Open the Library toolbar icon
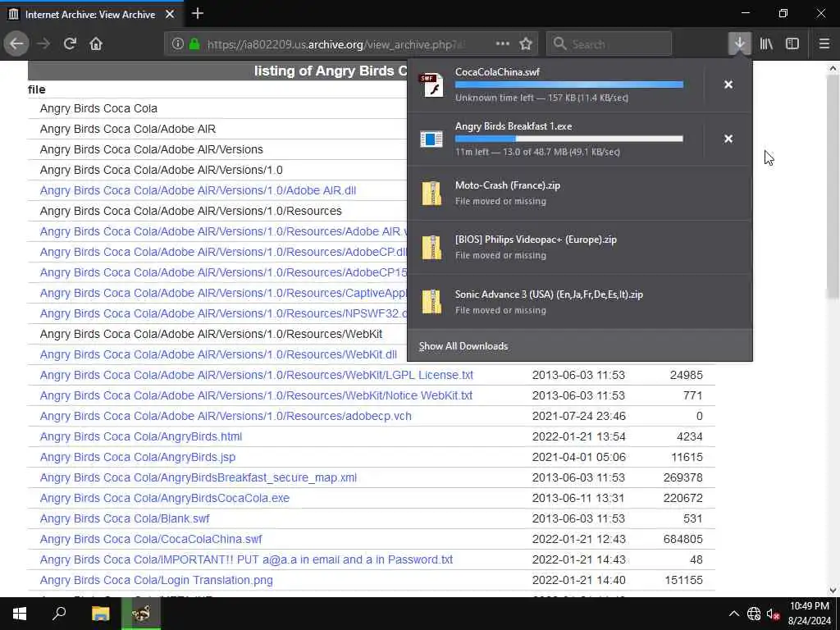 (x=766, y=44)
